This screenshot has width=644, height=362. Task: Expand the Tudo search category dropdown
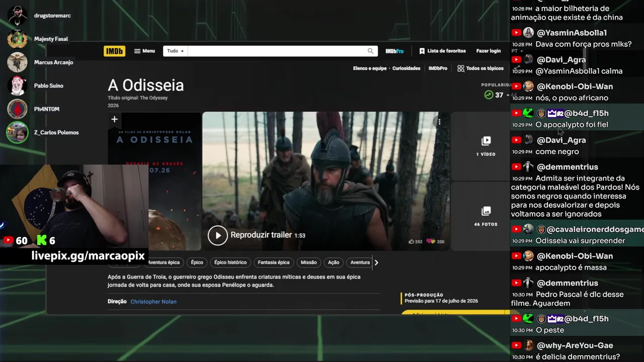175,51
